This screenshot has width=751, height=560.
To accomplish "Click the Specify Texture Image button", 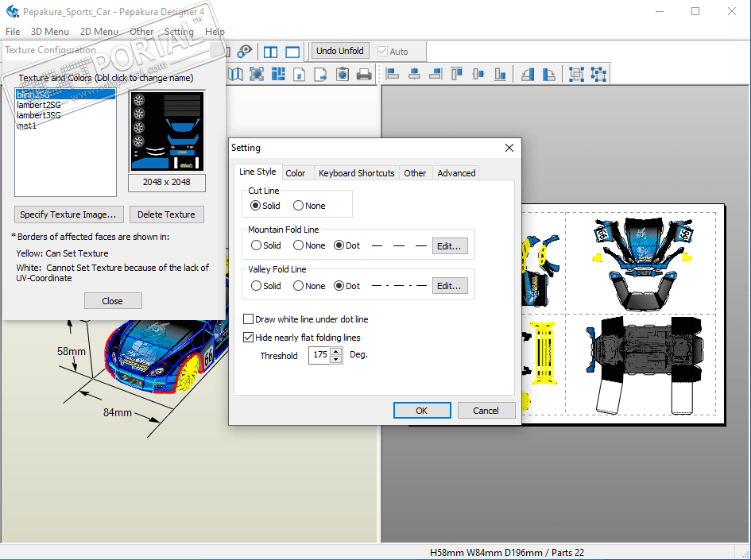I will tap(68, 214).
